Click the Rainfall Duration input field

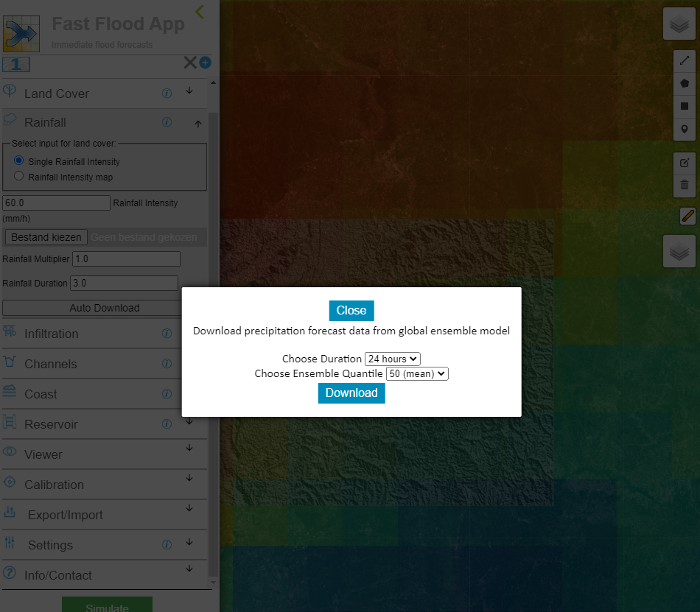(124, 283)
